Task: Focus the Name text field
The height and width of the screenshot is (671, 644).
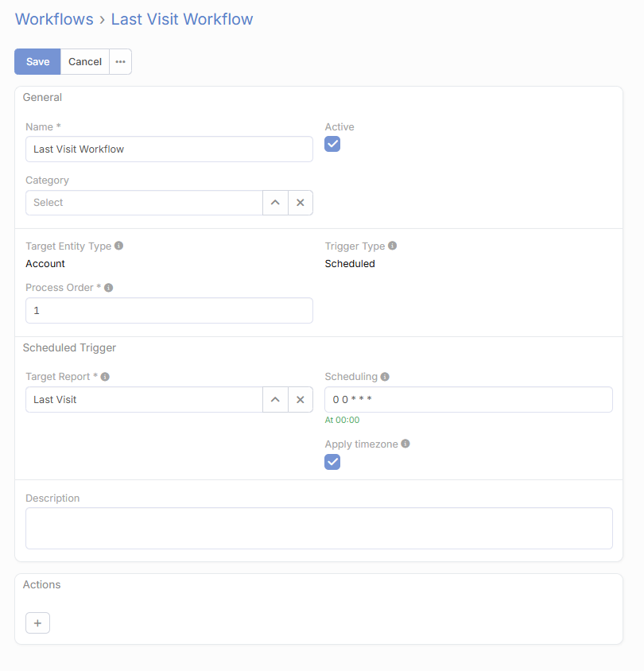Action: click(x=169, y=149)
